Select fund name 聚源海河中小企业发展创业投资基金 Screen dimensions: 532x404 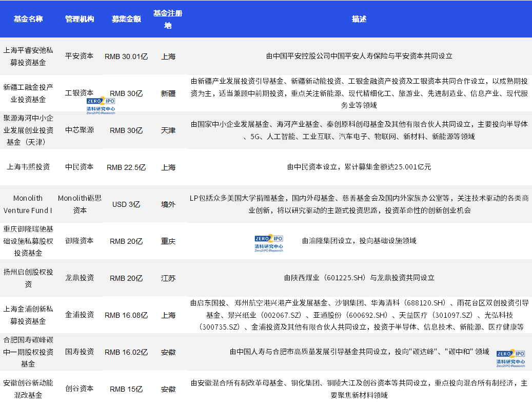click(x=28, y=130)
